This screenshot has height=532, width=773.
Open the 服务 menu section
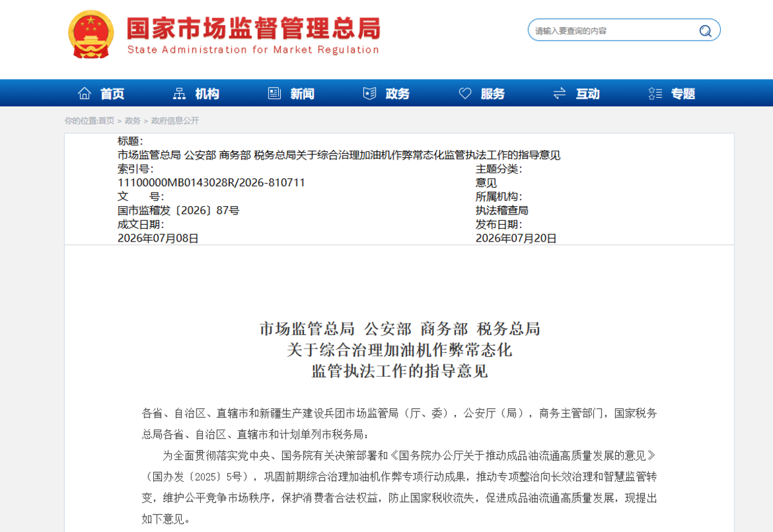pos(493,94)
